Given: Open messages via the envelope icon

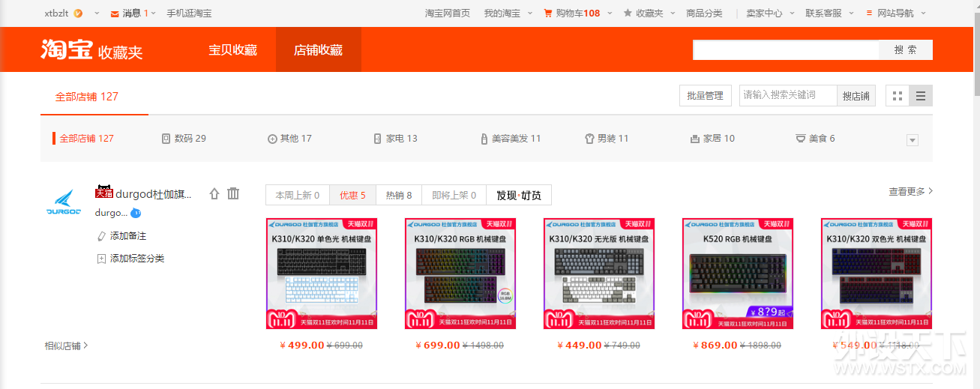Looking at the screenshot, I should coord(115,13).
